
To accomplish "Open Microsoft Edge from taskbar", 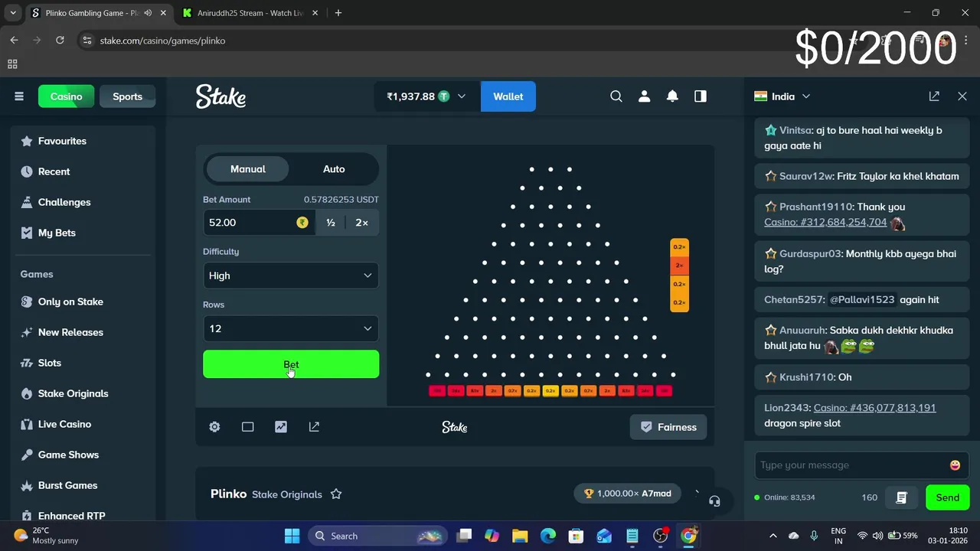I will click(548, 536).
